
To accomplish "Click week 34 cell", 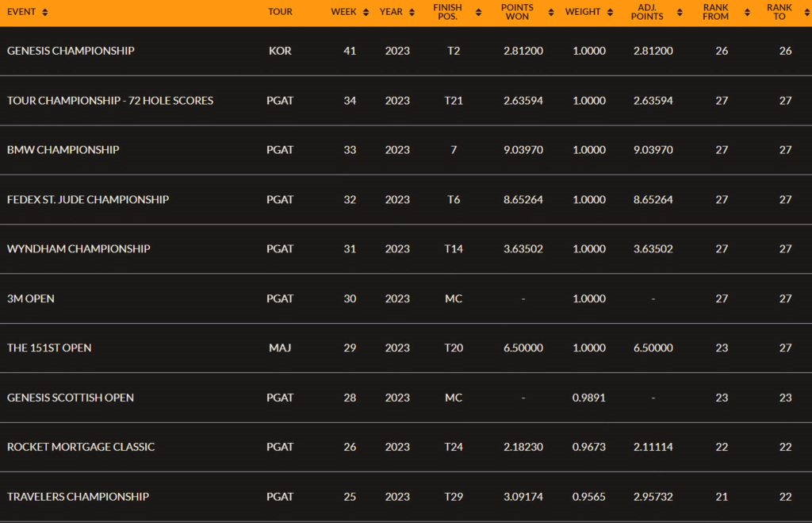I will 350,101.
